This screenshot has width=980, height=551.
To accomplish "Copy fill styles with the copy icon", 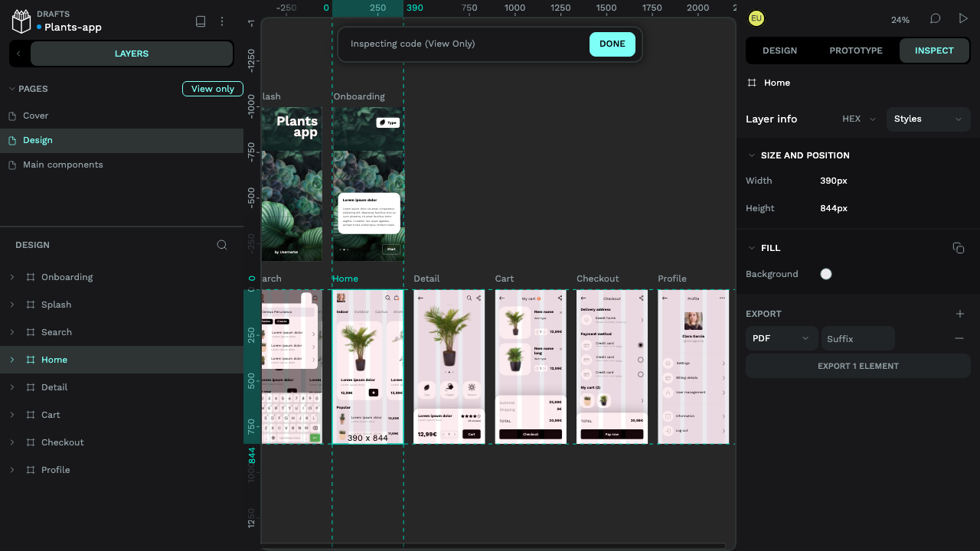I will point(959,248).
